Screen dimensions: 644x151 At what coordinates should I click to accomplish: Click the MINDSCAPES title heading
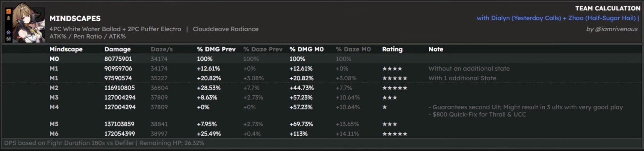pos(75,18)
